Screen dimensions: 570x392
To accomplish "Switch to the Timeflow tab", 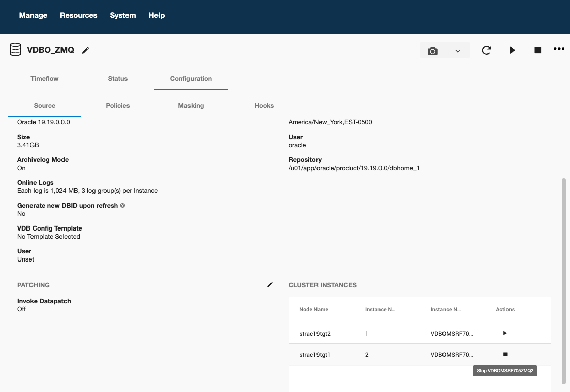I will coord(44,79).
